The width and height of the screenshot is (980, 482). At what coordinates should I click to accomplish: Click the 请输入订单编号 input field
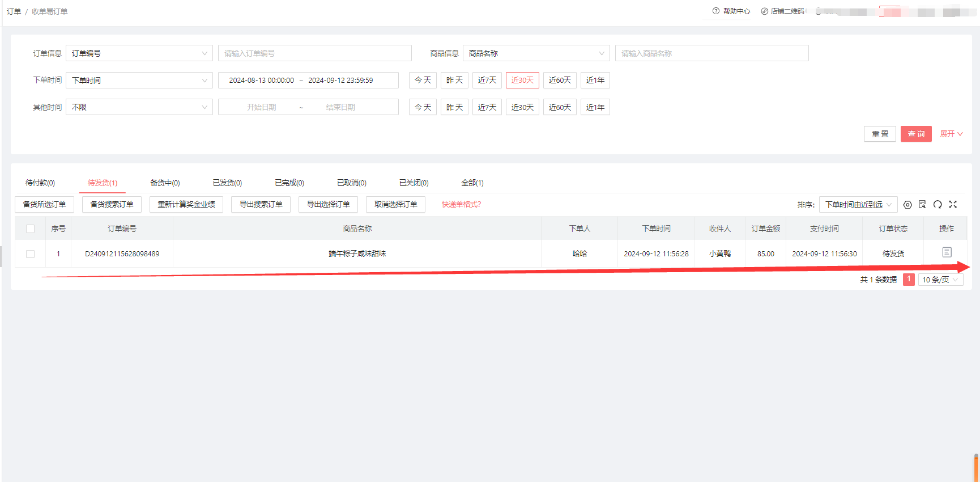pos(314,53)
